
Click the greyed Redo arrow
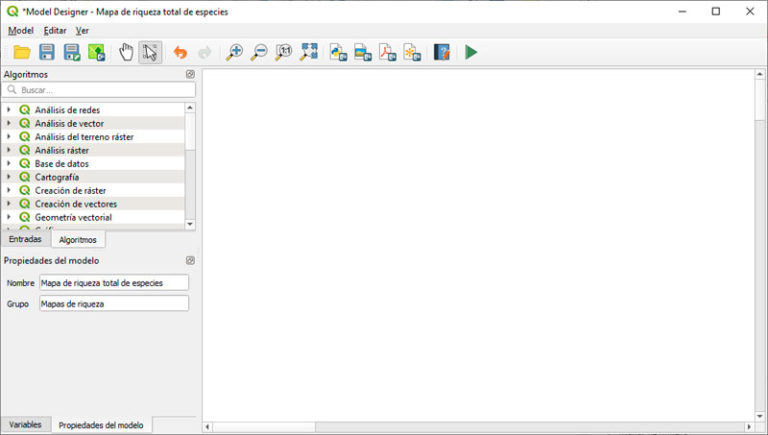pyautogui.click(x=205, y=52)
